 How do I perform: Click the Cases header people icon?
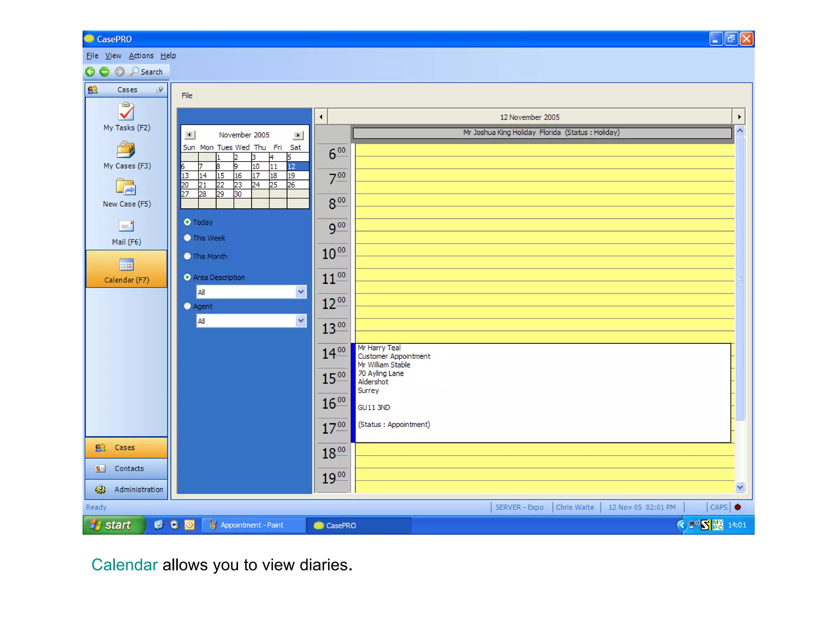[93, 89]
